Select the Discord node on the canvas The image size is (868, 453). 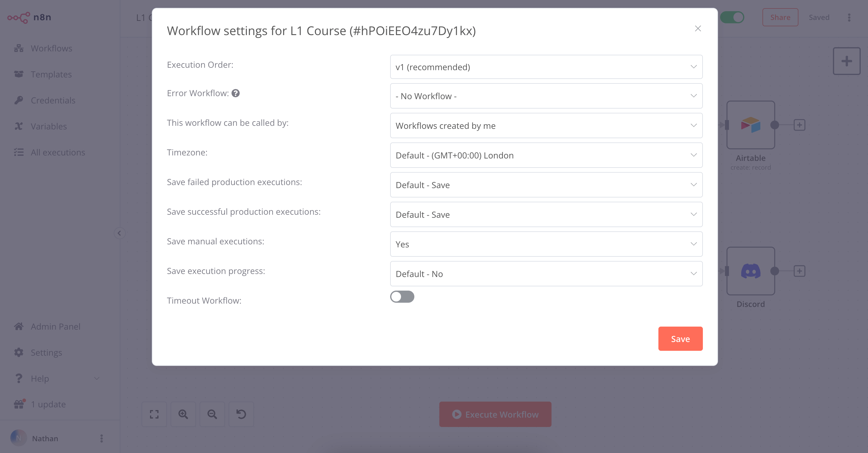[750, 271]
